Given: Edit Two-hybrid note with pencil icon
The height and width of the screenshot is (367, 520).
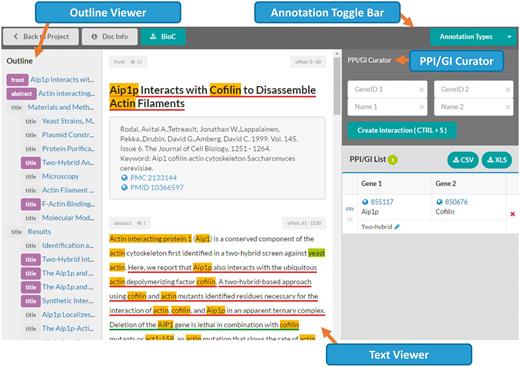Looking at the screenshot, I should (397, 227).
